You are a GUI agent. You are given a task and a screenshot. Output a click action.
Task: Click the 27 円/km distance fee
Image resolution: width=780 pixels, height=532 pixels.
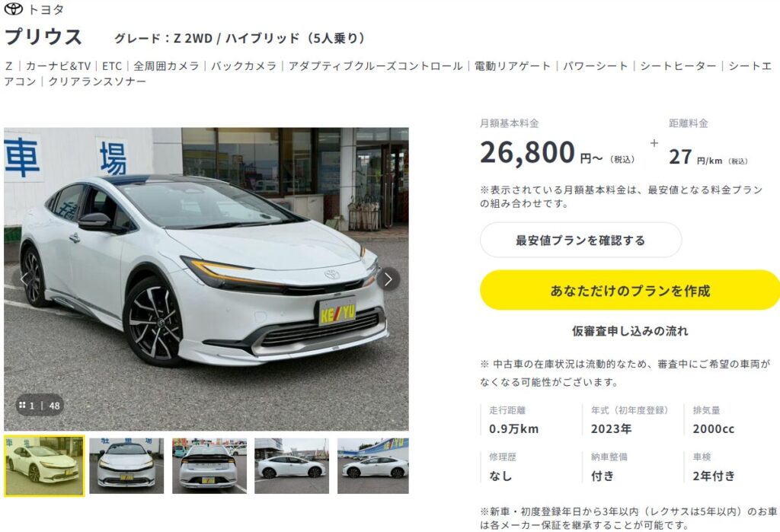click(x=708, y=157)
